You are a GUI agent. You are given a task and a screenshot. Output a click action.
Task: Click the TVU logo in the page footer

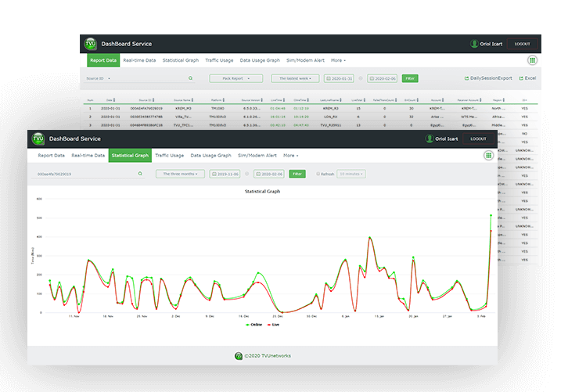point(239,355)
